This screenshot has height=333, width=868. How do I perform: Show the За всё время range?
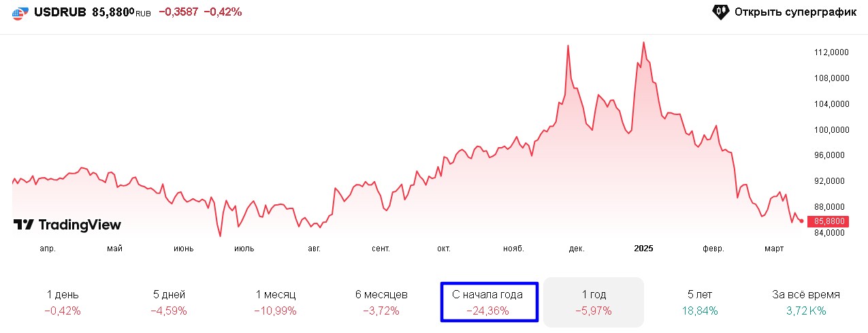806,302
